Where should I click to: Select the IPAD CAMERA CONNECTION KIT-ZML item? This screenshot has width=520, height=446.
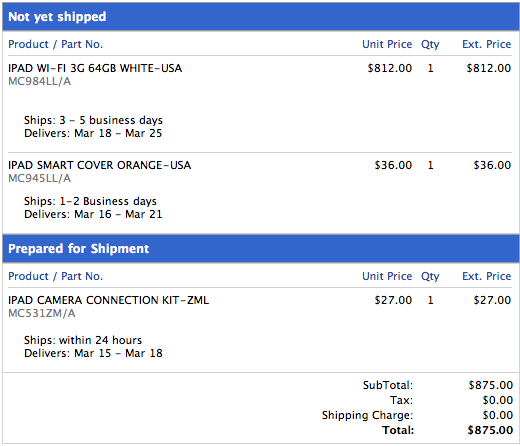pos(108,300)
